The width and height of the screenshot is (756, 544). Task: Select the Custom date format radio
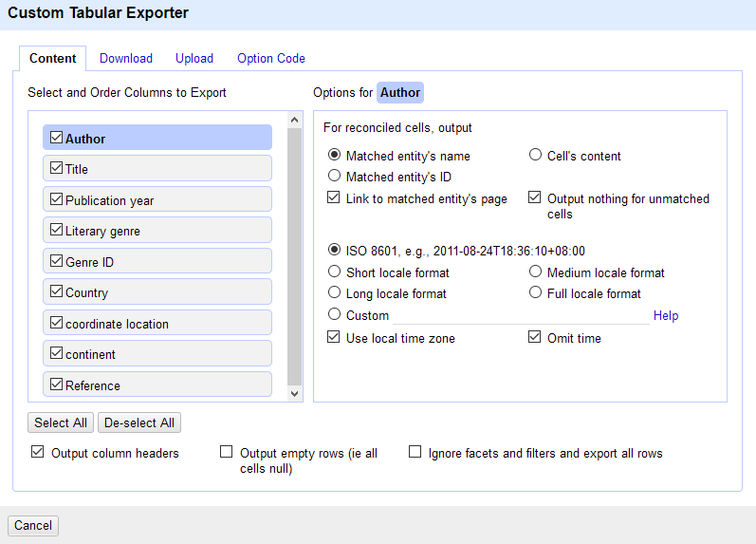(x=334, y=314)
